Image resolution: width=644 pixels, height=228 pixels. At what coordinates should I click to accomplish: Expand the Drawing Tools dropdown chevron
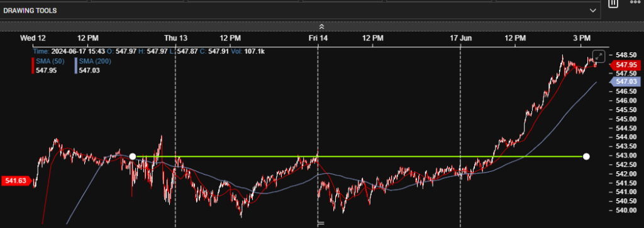point(592,11)
